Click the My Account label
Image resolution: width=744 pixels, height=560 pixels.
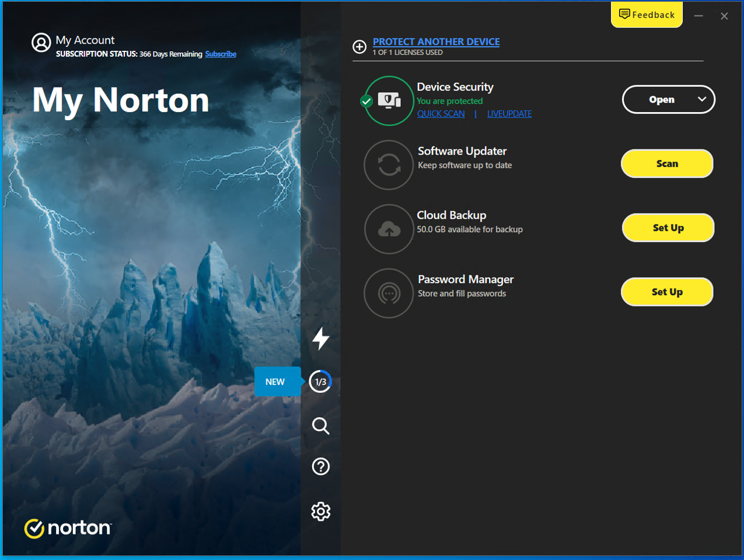[85, 40]
